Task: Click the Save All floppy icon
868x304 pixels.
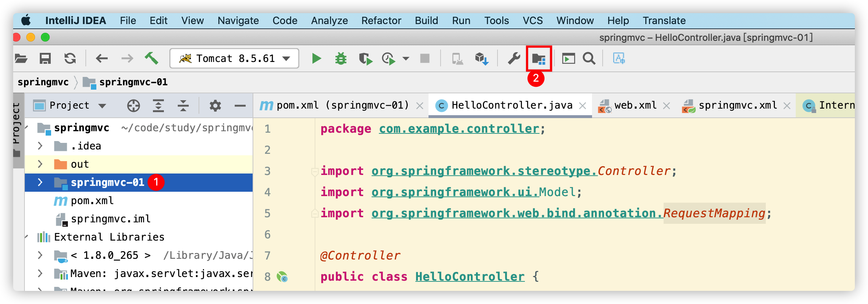Action: tap(45, 58)
